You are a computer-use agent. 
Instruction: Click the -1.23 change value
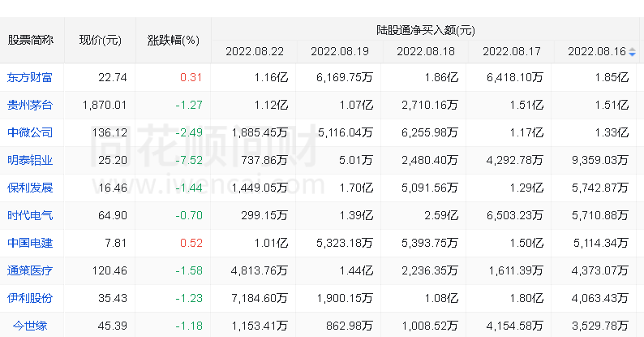pyautogui.click(x=189, y=298)
